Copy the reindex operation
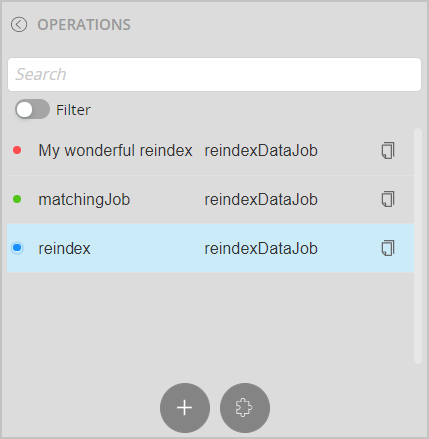429x439 pixels. [388, 248]
